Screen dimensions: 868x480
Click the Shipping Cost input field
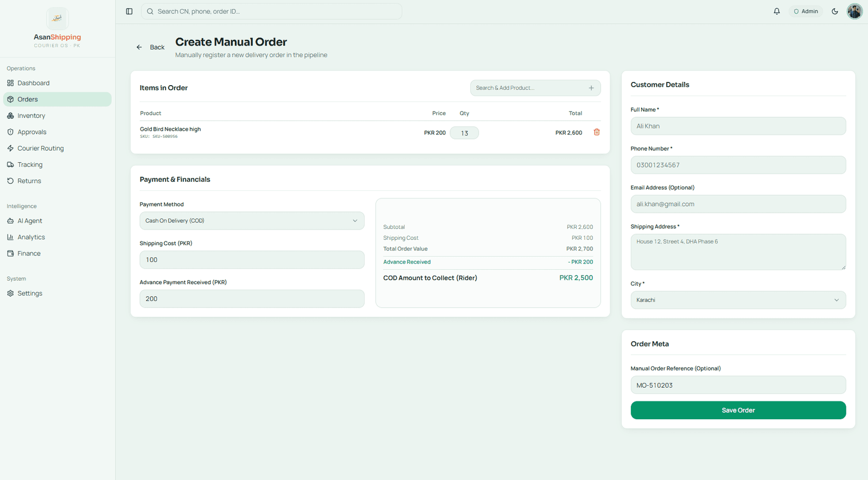click(252, 260)
